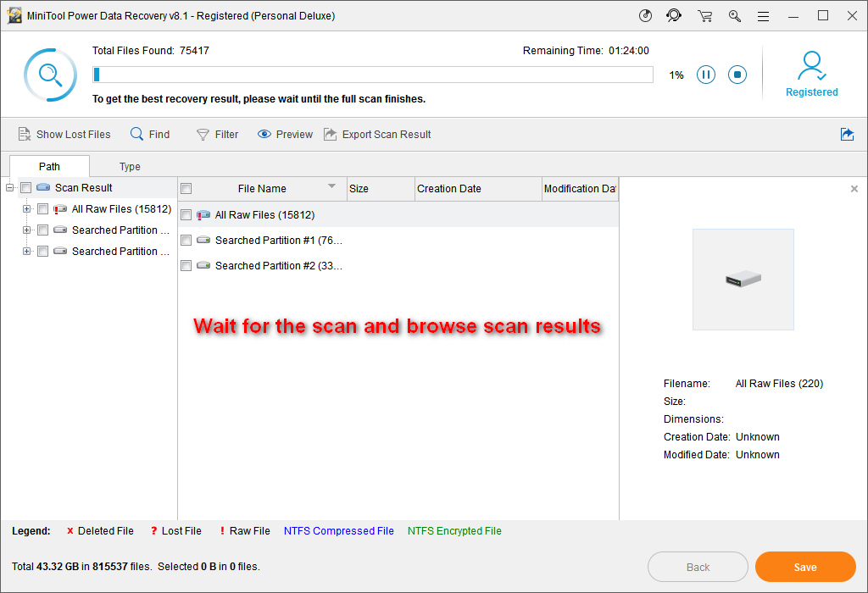Collapse the Scan Result tree node
868x593 pixels.
10,188
